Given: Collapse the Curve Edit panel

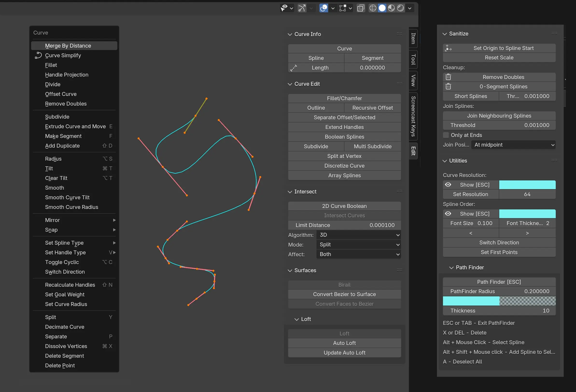Looking at the screenshot, I should coord(290,84).
